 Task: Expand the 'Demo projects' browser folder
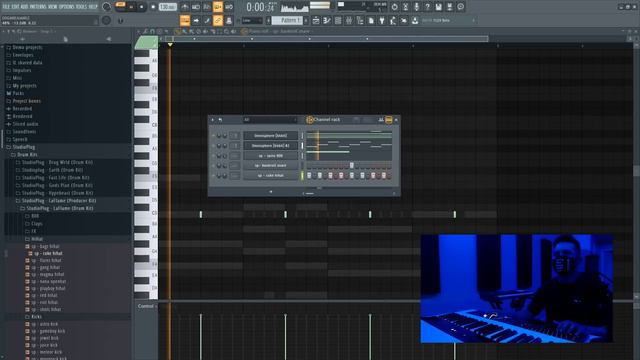point(27,47)
